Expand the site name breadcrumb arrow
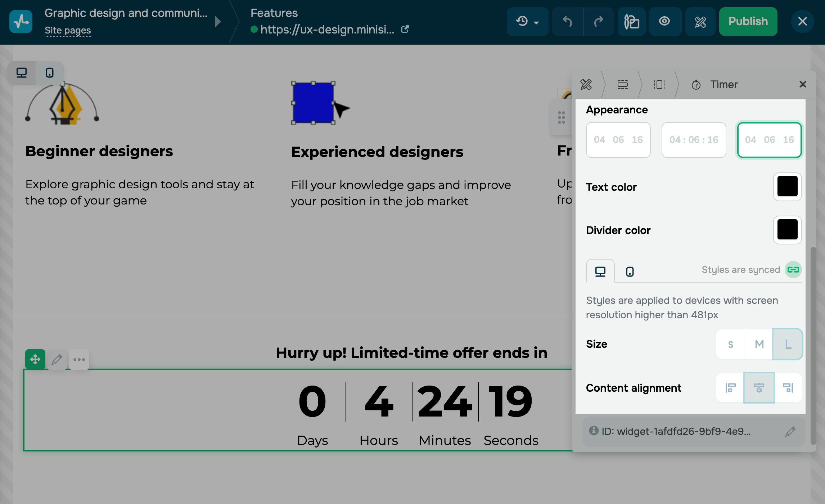 point(218,22)
